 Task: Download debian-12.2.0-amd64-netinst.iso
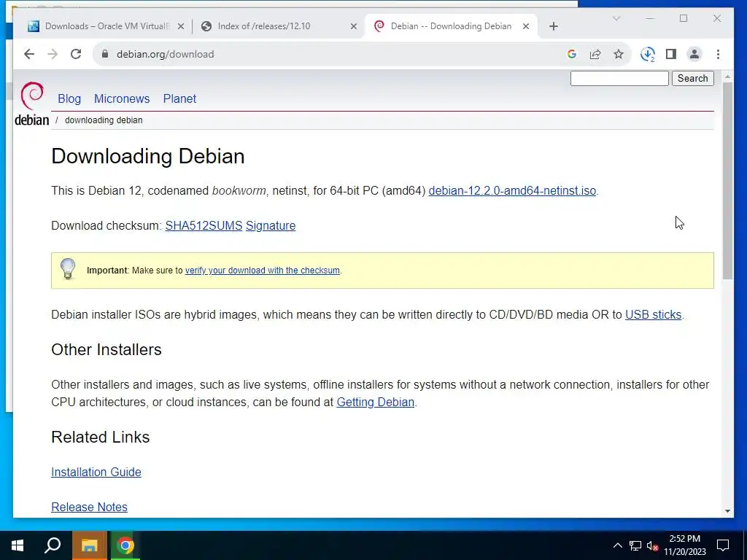click(512, 190)
